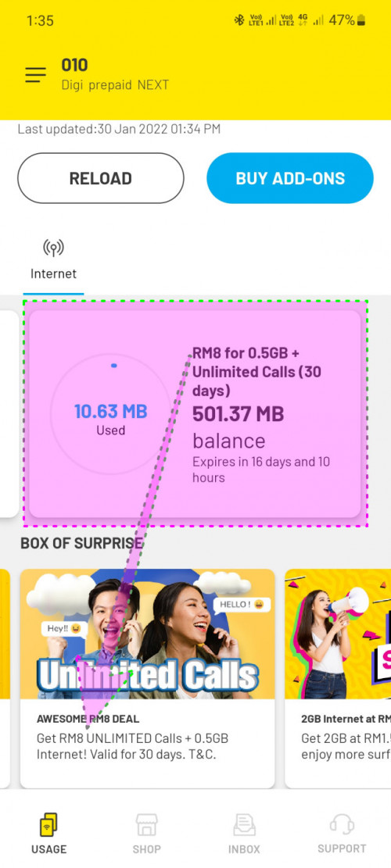Screen dimensions: 391x868
Task: Tap the Bluetooth icon in status bar
Action: 239,20
